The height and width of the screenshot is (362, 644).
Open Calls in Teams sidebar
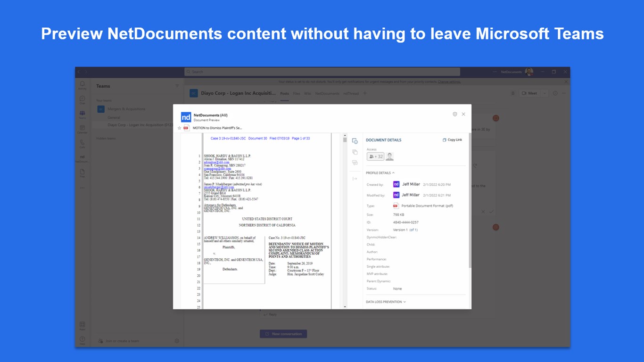pyautogui.click(x=82, y=143)
